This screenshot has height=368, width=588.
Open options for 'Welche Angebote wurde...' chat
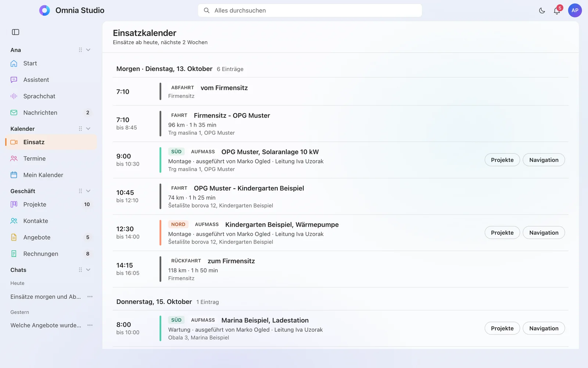pos(90,325)
